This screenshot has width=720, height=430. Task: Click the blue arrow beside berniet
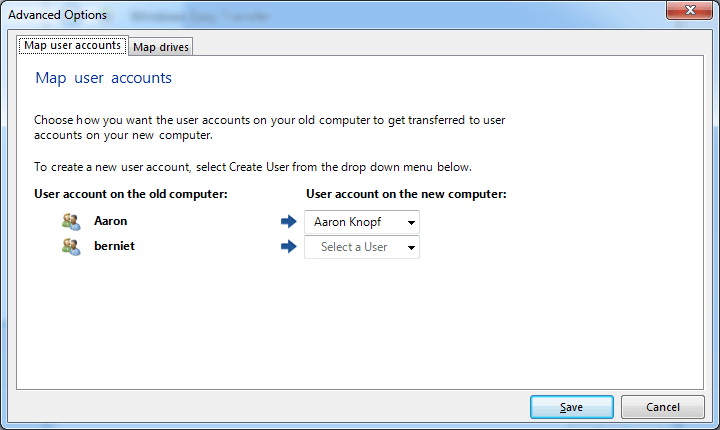point(290,247)
